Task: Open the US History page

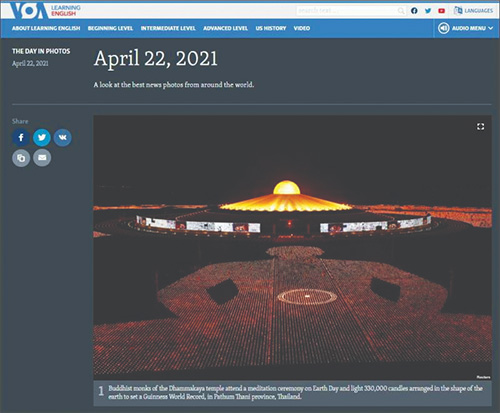Action: click(271, 28)
